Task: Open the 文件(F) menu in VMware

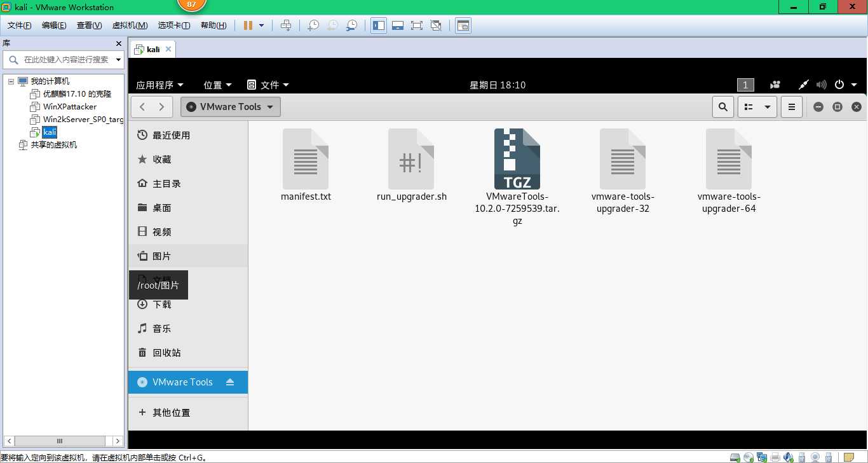Action: click(x=20, y=25)
